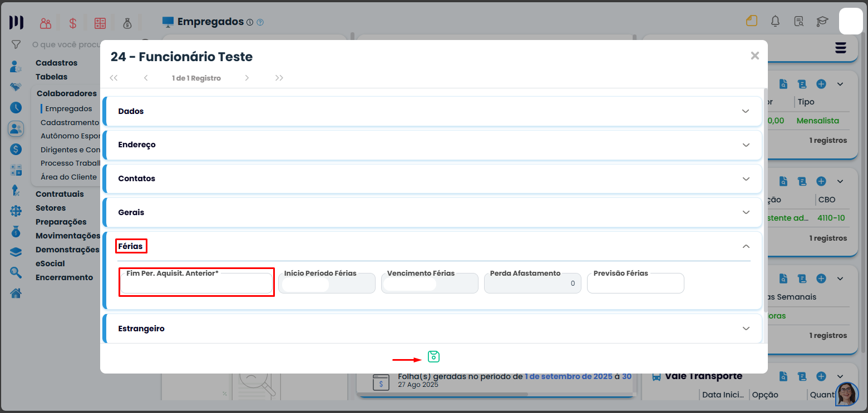Open the red calculator icon in the top toolbar
The height and width of the screenshot is (413, 868).
100,23
